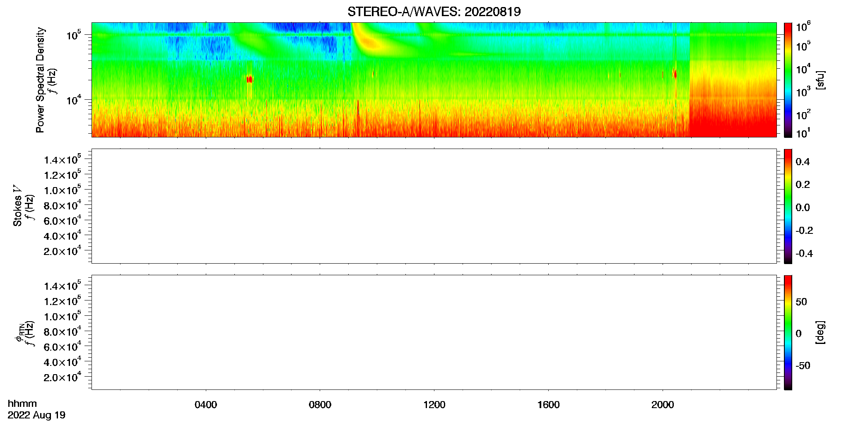Click the 0800 time tick label

coord(320,405)
